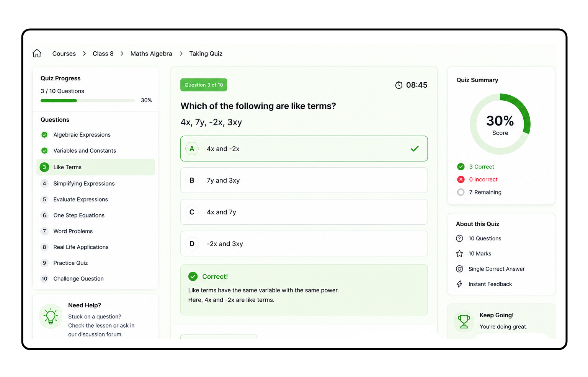Click the About this Quiz heading
The image size is (588, 377).
pos(477,224)
